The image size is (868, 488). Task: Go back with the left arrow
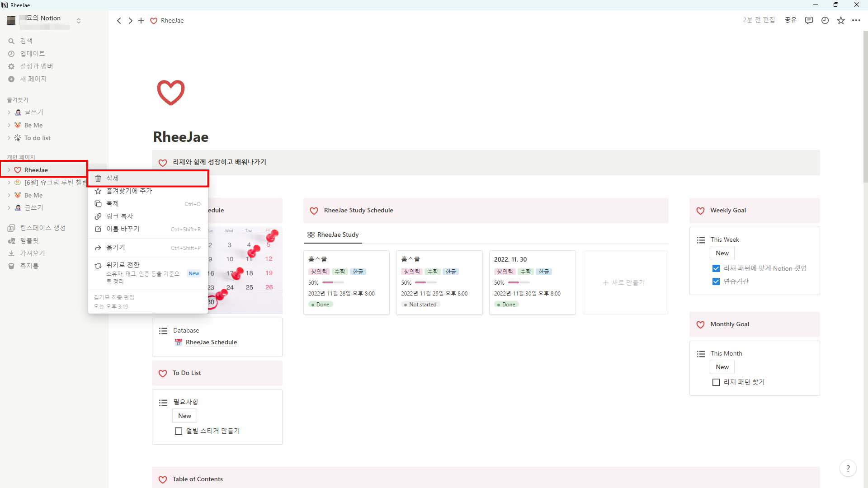(x=119, y=21)
